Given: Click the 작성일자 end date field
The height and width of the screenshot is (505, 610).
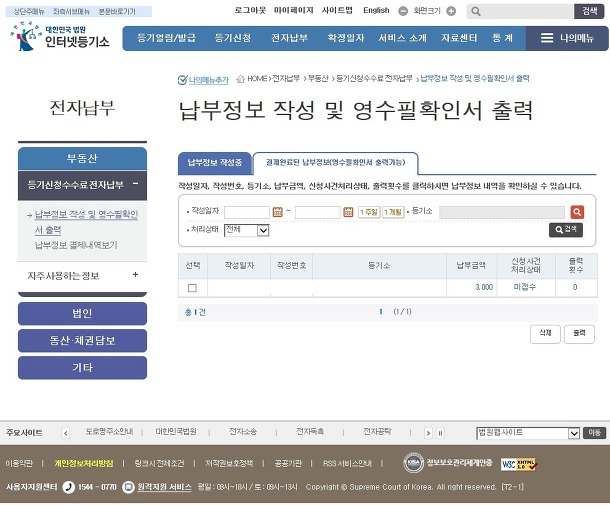Looking at the screenshot, I should [x=317, y=212].
